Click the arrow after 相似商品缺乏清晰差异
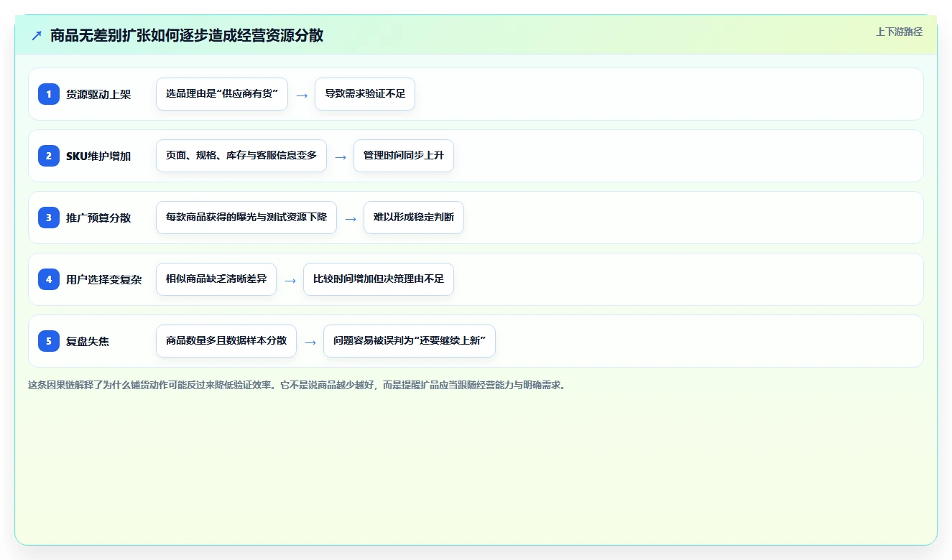Screen dimensions: 952x560 tap(290, 280)
